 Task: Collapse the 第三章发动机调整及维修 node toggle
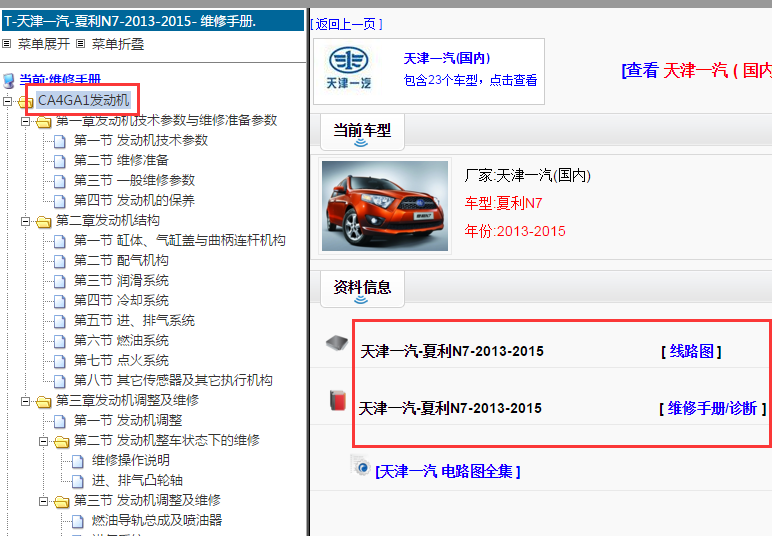(x=26, y=402)
